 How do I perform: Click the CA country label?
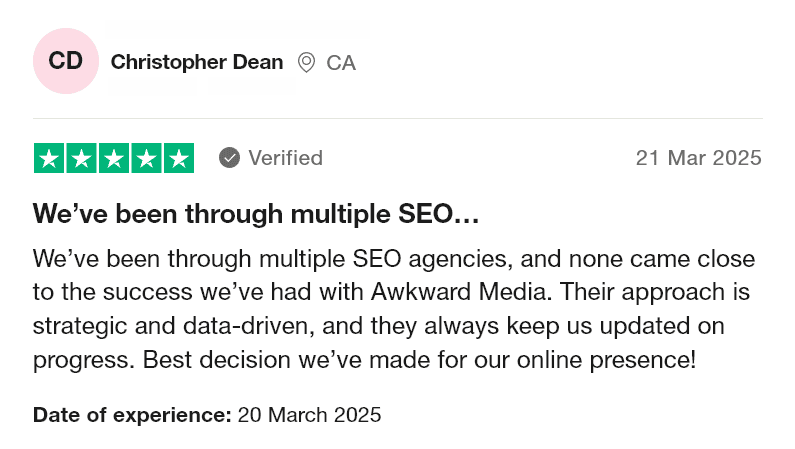[341, 63]
